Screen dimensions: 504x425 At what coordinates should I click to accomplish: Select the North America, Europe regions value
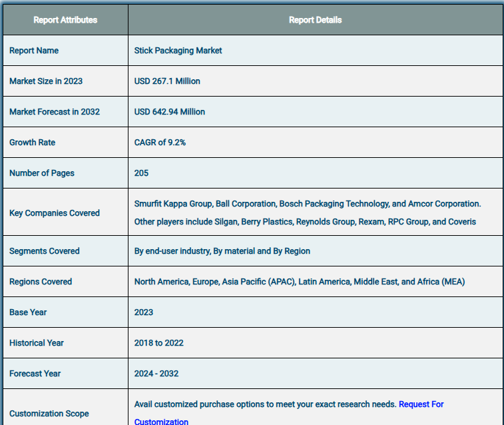point(300,282)
